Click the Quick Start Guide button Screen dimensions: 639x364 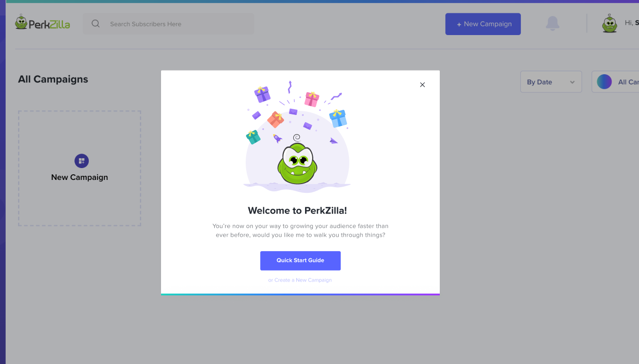[300, 260]
